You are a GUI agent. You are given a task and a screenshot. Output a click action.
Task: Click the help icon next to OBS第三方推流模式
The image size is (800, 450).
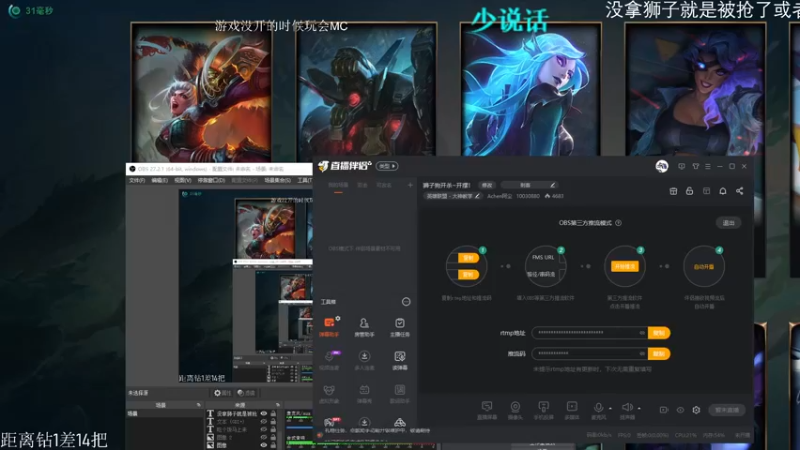pos(618,223)
